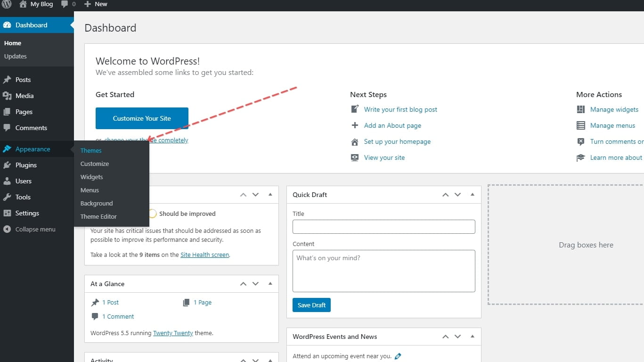Move At a Glance box up
The height and width of the screenshot is (362, 644).
[243, 284]
